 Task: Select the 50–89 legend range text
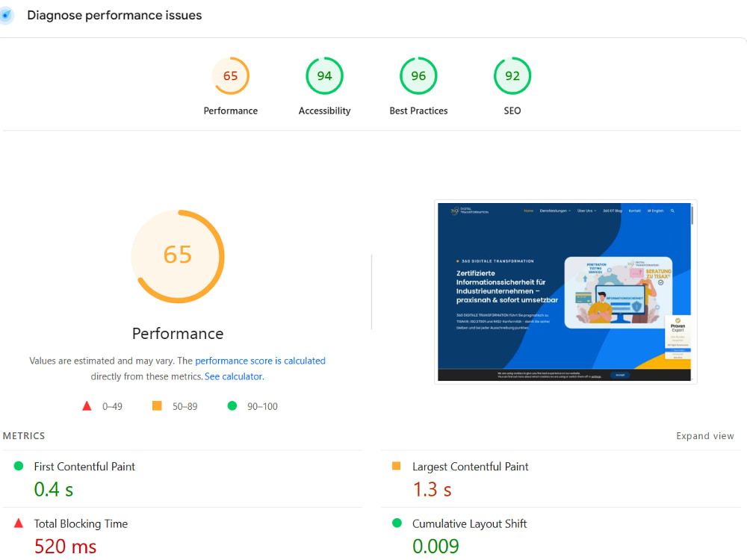185,407
